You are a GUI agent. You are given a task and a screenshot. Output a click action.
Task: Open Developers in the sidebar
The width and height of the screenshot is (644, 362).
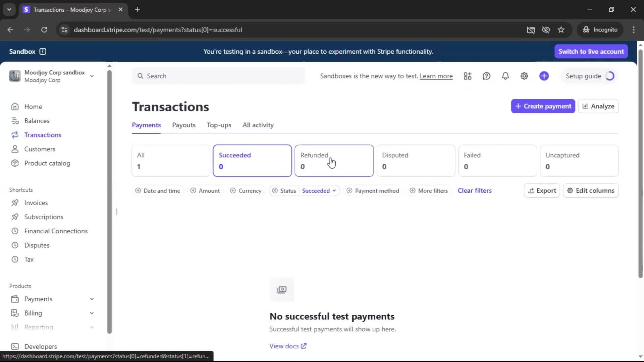(40, 346)
